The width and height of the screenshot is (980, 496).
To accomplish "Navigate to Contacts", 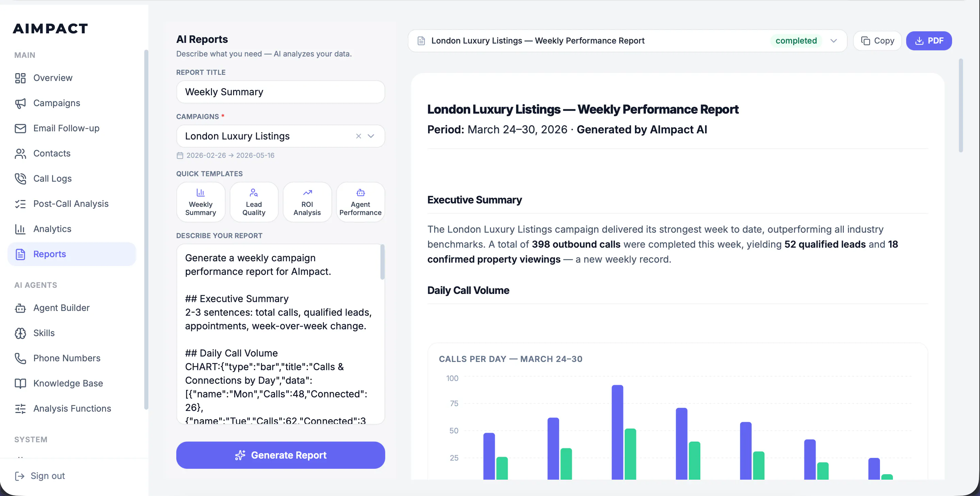I will coord(71,153).
